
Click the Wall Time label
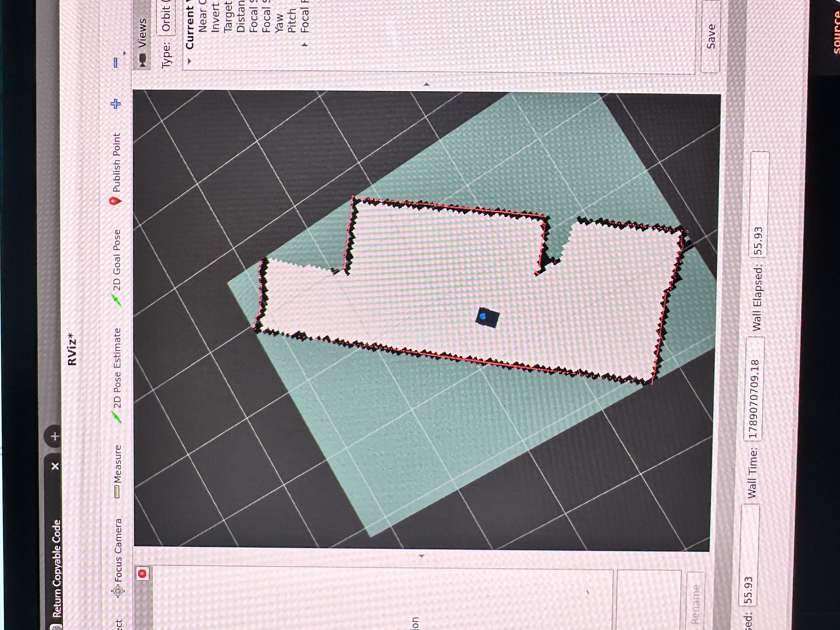point(752,473)
